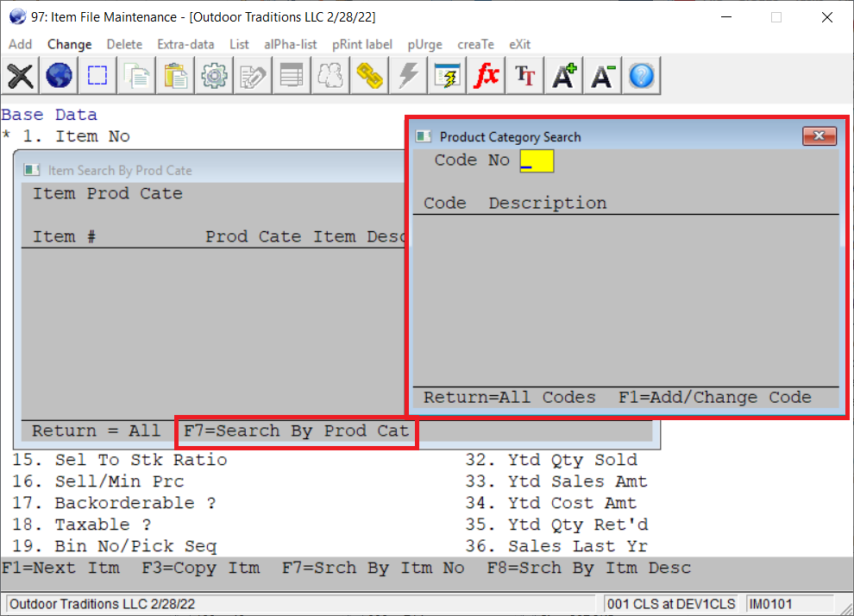Close the Product Category Search dialog
Image resolution: width=854 pixels, height=616 pixels.
pos(819,136)
